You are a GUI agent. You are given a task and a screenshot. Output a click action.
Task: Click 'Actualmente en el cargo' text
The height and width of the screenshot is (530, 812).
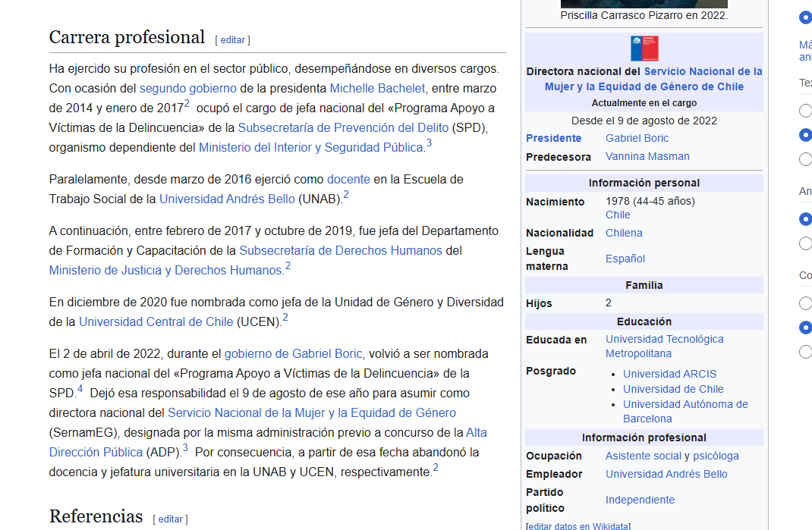pyautogui.click(x=644, y=103)
